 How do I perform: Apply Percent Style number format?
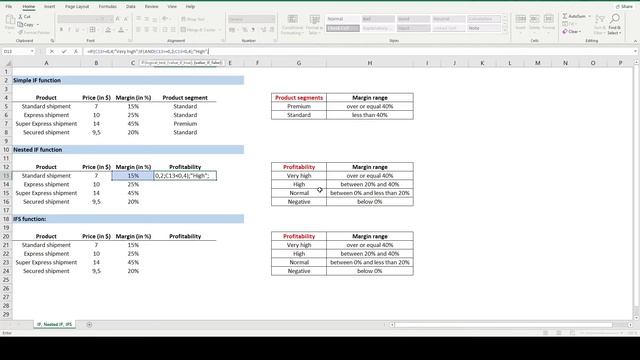pyautogui.click(x=245, y=30)
